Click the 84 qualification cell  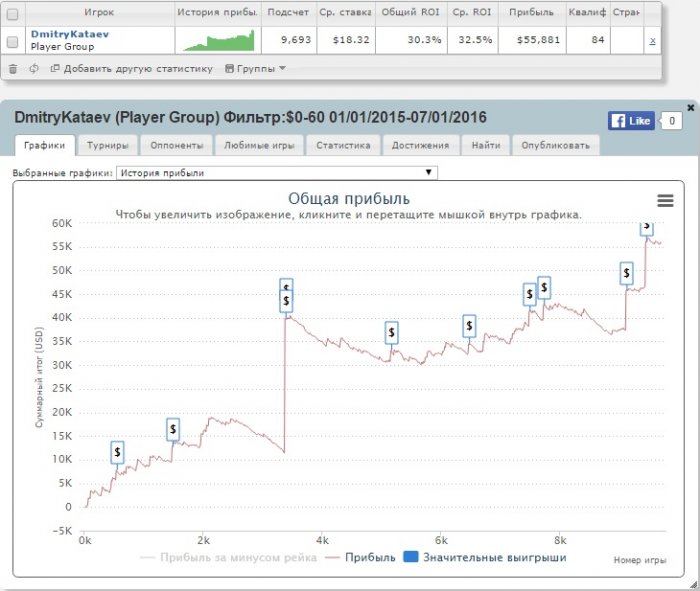tap(598, 40)
